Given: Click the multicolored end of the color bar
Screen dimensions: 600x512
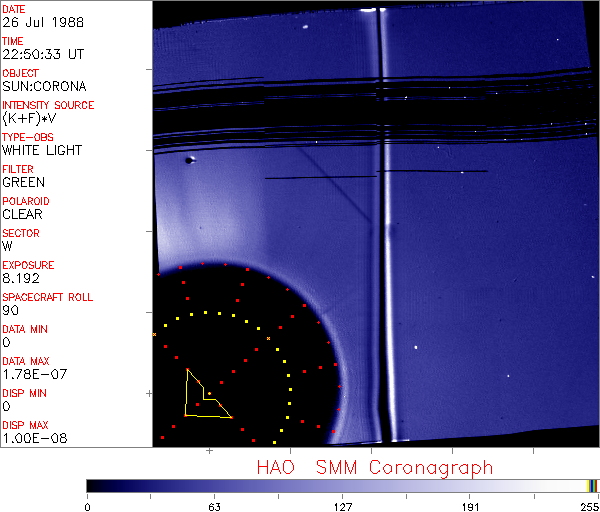Looking at the screenshot, I should click(x=593, y=485).
